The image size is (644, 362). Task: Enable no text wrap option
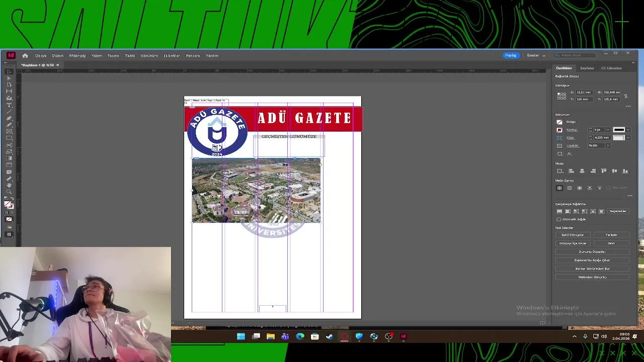point(559,188)
